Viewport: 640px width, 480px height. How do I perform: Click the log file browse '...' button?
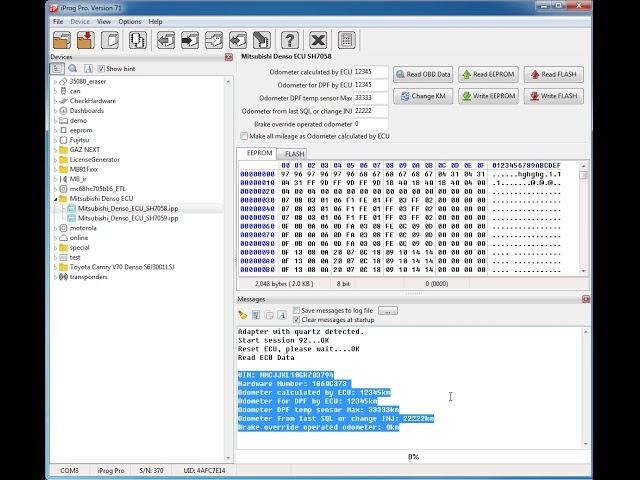[x=388, y=311]
